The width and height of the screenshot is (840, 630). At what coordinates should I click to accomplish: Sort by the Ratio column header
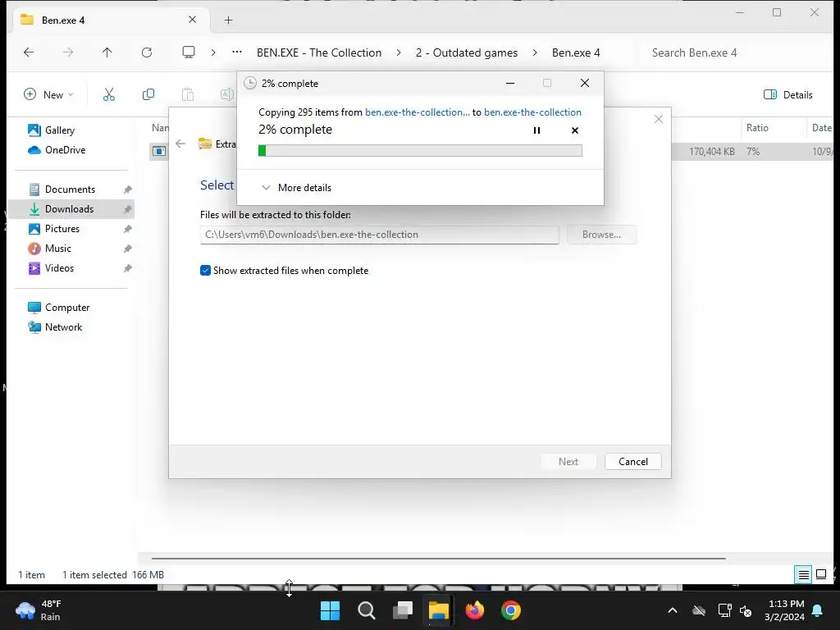pos(757,127)
